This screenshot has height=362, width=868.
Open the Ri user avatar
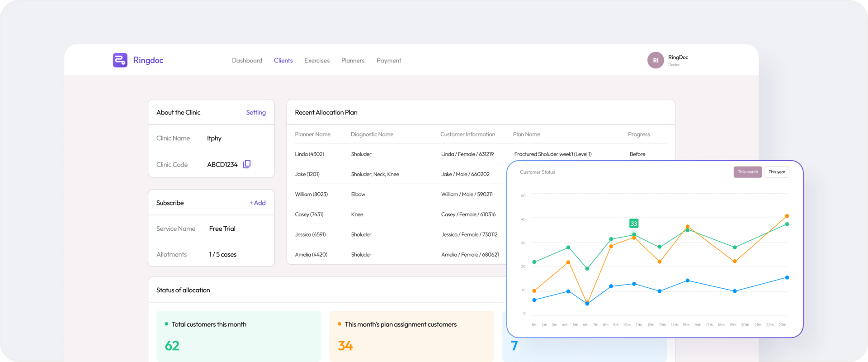click(656, 60)
